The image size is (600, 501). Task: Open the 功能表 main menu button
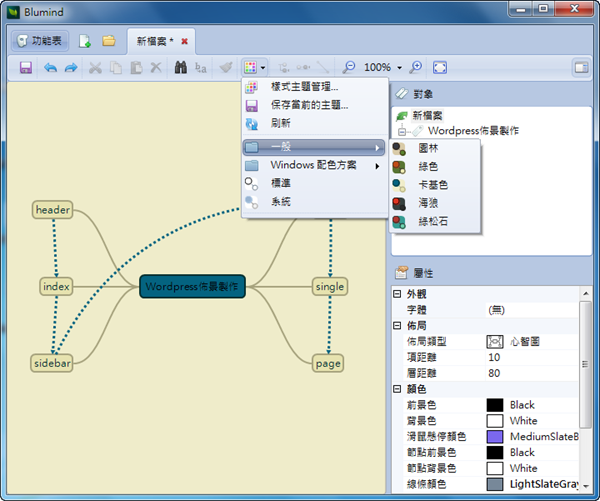pos(40,41)
